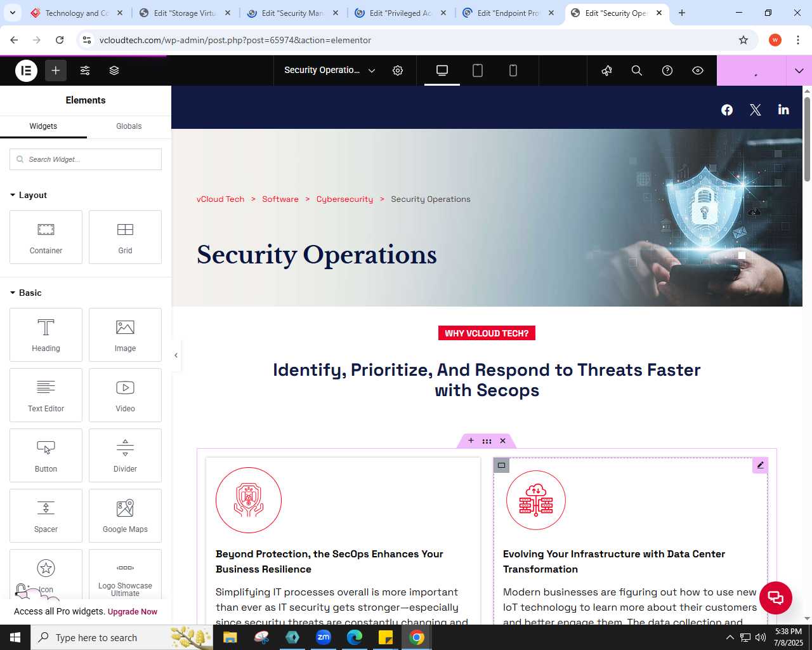Click the WHY VCLOUD TECH? badge
The width and height of the screenshot is (812, 650).
point(487,333)
